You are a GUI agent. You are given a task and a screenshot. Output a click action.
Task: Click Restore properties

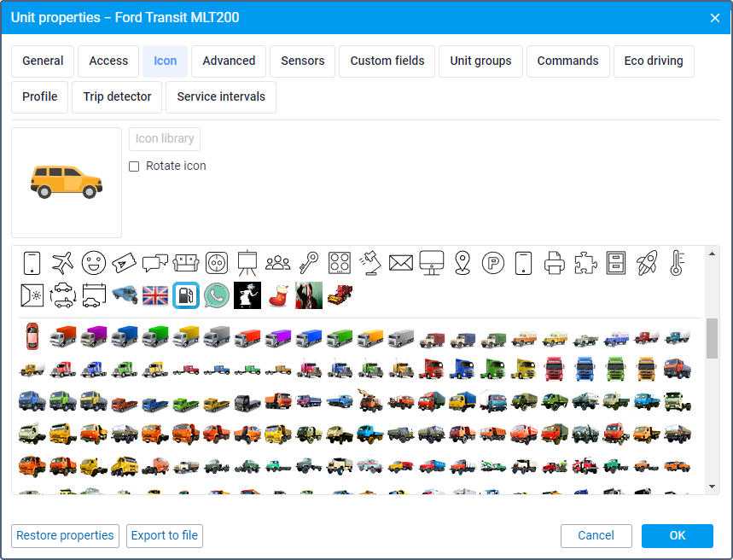(x=65, y=536)
